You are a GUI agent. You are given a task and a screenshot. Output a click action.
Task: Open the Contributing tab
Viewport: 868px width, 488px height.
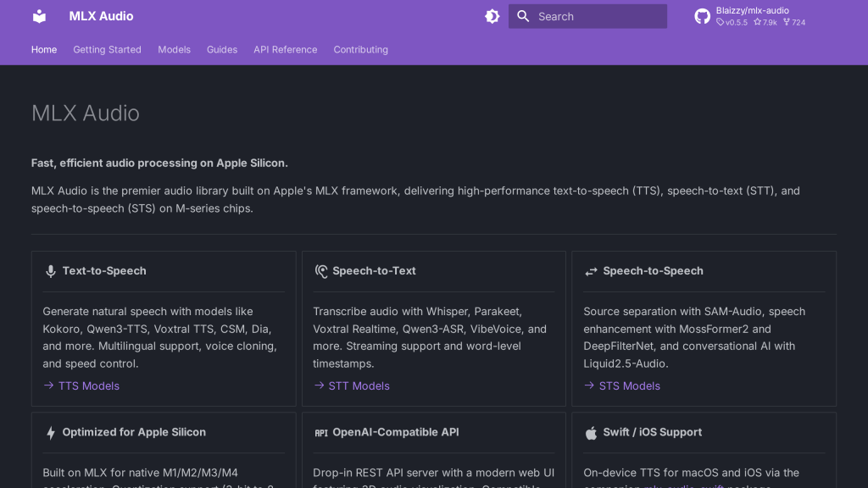pos(361,50)
